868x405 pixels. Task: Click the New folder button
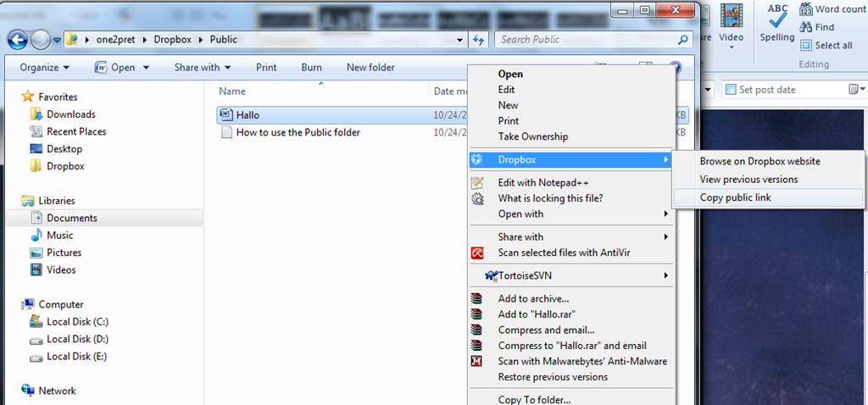pos(370,68)
